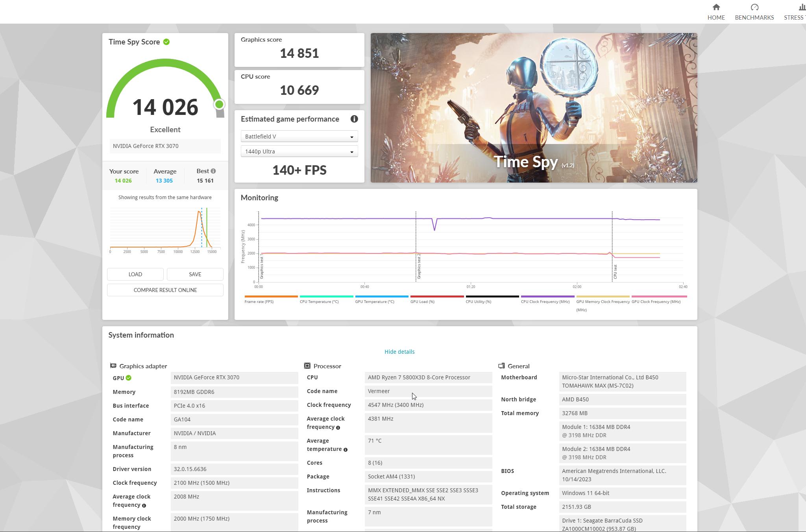The height and width of the screenshot is (532, 806).
Task: Click the Socket AM4 (1331) package value
Action: (x=428, y=477)
